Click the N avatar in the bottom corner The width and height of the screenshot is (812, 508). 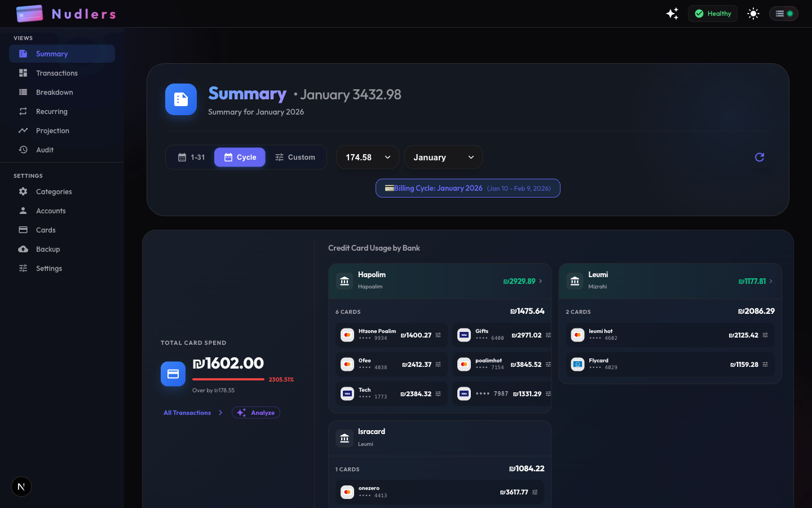pos(21,487)
